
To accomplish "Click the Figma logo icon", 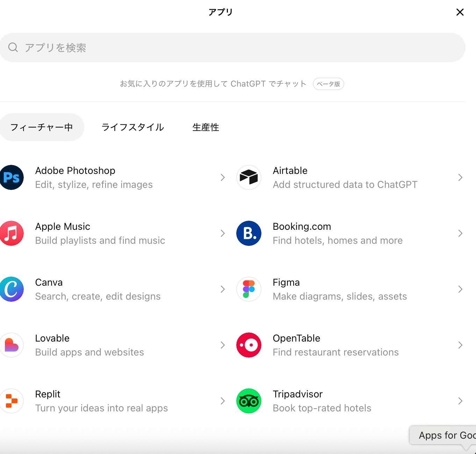I will 249,289.
